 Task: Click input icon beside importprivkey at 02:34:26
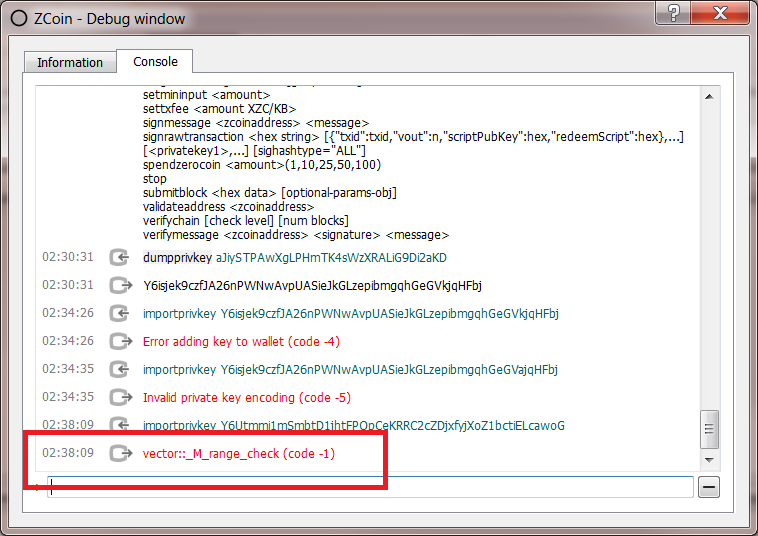point(119,313)
